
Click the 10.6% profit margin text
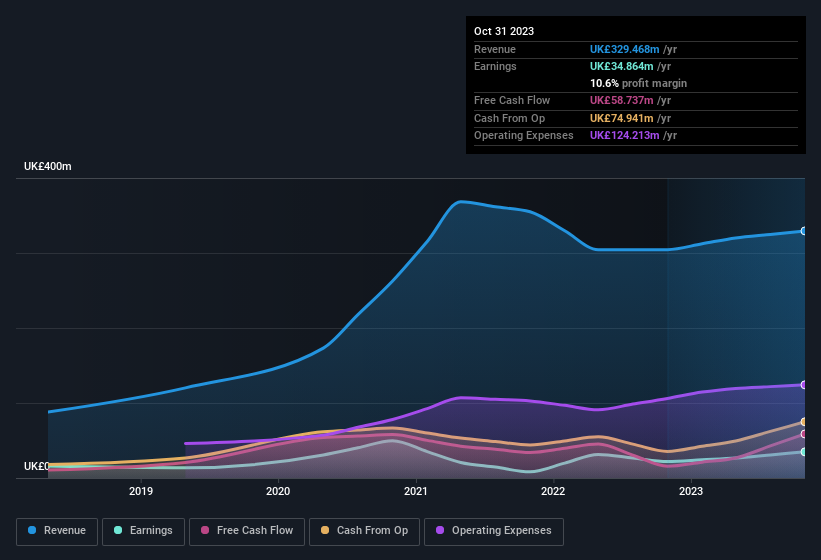pos(638,83)
